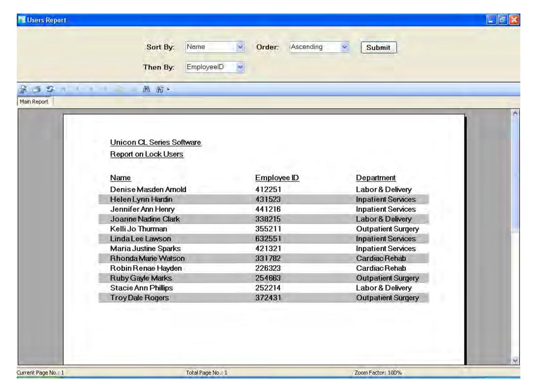
Task: Click the Refresh report toolbar icon
Action: tap(50, 89)
